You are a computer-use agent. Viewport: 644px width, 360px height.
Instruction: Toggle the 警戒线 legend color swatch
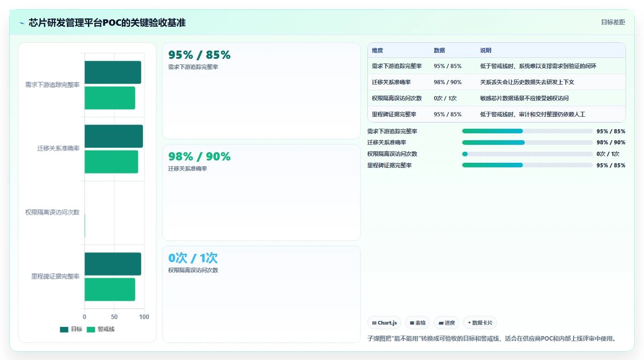[91, 330]
